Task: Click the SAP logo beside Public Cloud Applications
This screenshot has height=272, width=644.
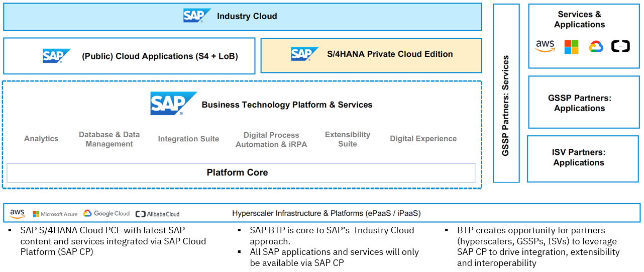Action: [x=56, y=56]
